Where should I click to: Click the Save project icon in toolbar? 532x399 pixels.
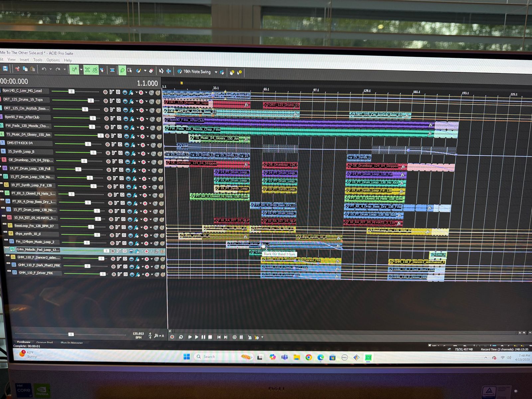click(5, 68)
